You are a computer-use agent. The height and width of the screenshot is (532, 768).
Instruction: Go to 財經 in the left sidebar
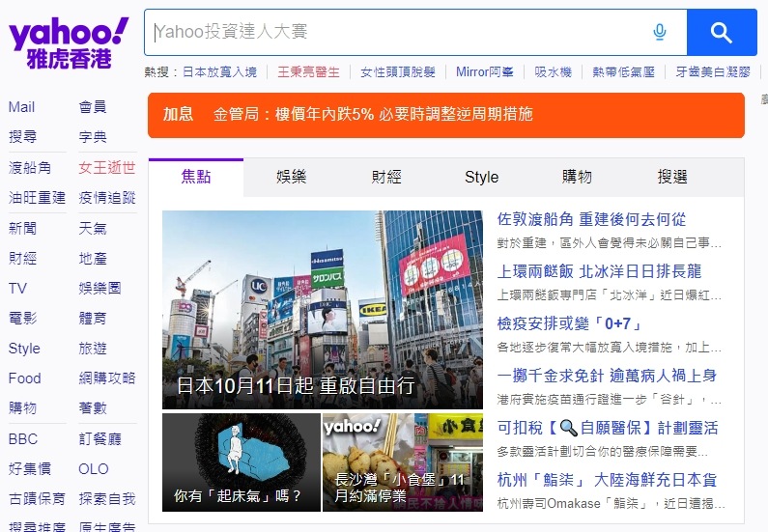tap(22, 259)
